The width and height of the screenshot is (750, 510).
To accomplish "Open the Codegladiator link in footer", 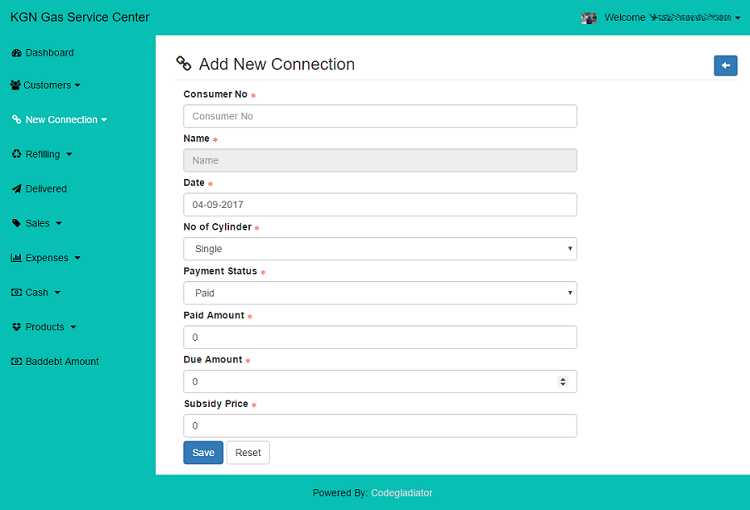I will point(401,493).
